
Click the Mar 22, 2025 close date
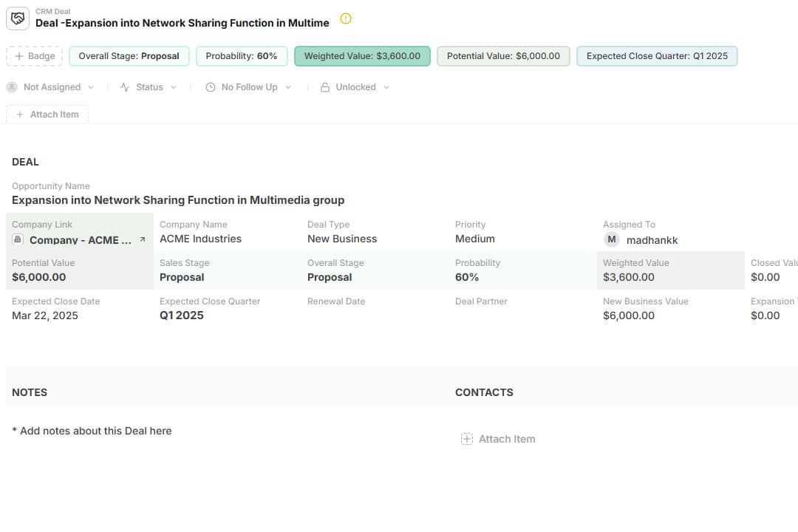pos(45,316)
